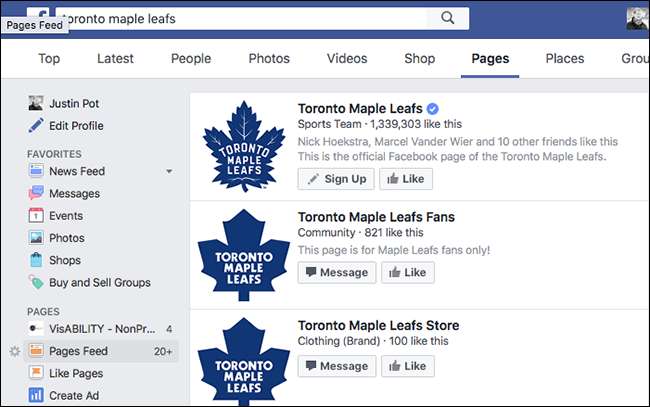Message the Toronto Maple Leafs Fans page
This screenshot has width=650, height=407.
point(337,272)
